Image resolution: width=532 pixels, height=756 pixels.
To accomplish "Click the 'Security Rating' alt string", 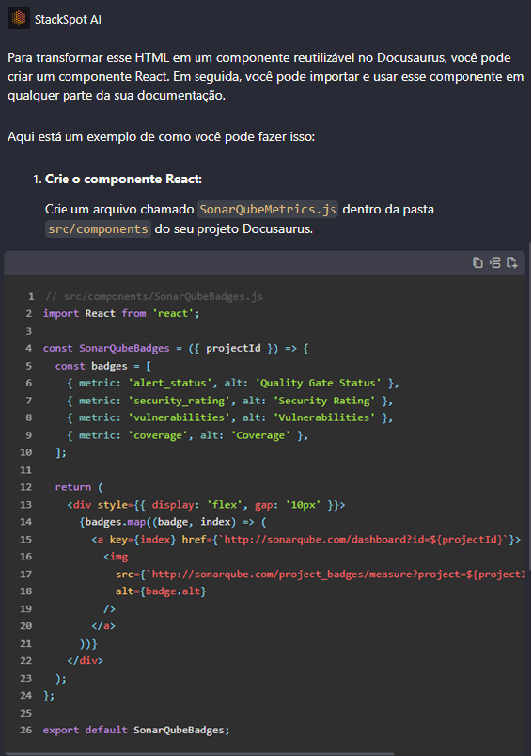I will [324, 401].
